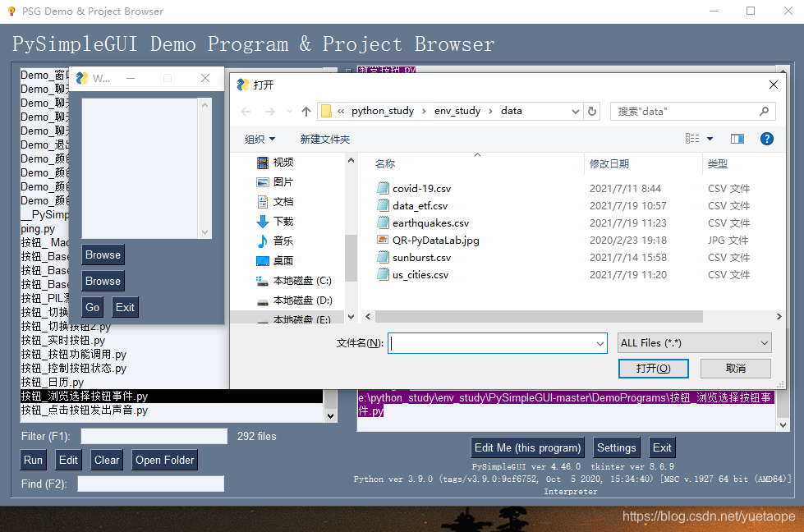The height and width of the screenshot is (532, 804).
Task: Click the folder icon in address bar
Action: point(326,111)
